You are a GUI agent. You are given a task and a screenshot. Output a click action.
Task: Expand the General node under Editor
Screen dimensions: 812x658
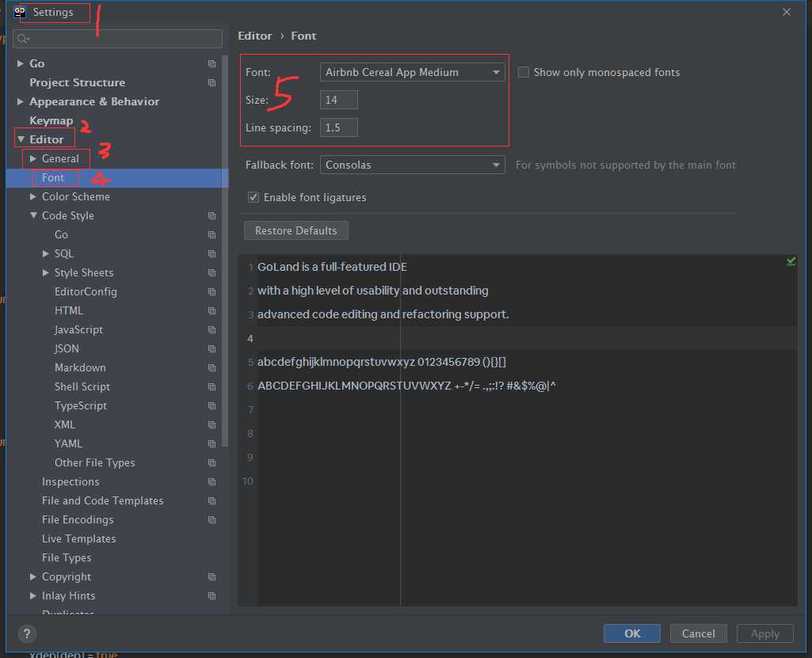(x=33, y=158)
